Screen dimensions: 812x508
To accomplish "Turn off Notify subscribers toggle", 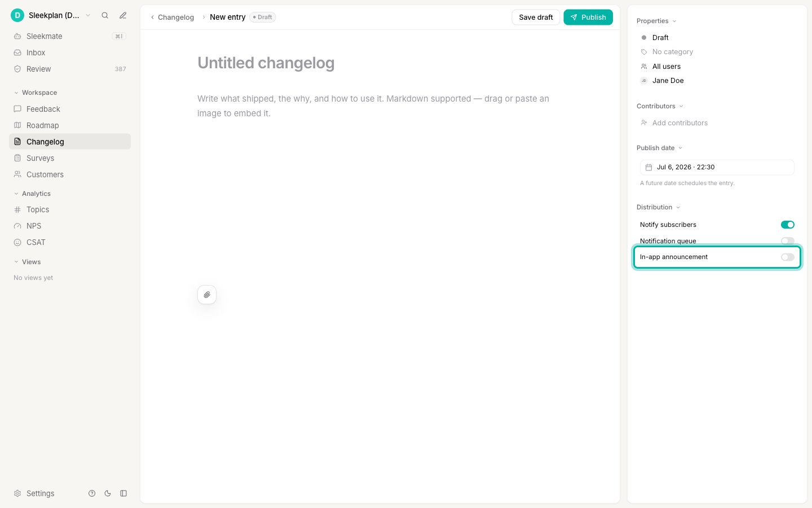I will (788, 225).
